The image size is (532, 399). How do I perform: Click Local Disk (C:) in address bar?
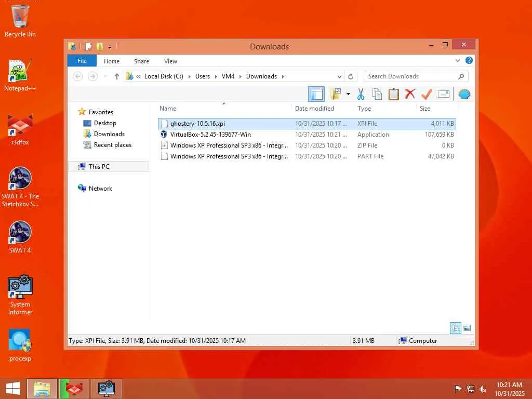[x=164, y=76]
